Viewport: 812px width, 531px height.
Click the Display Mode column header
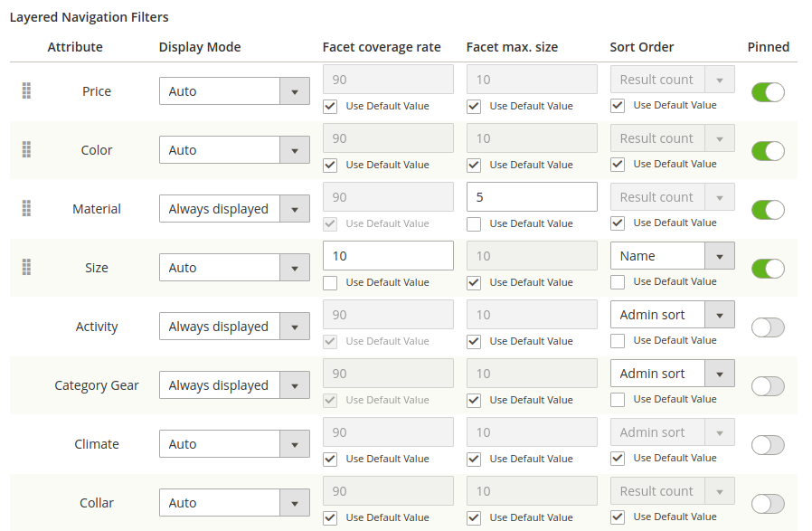click(x=200, y=47)
